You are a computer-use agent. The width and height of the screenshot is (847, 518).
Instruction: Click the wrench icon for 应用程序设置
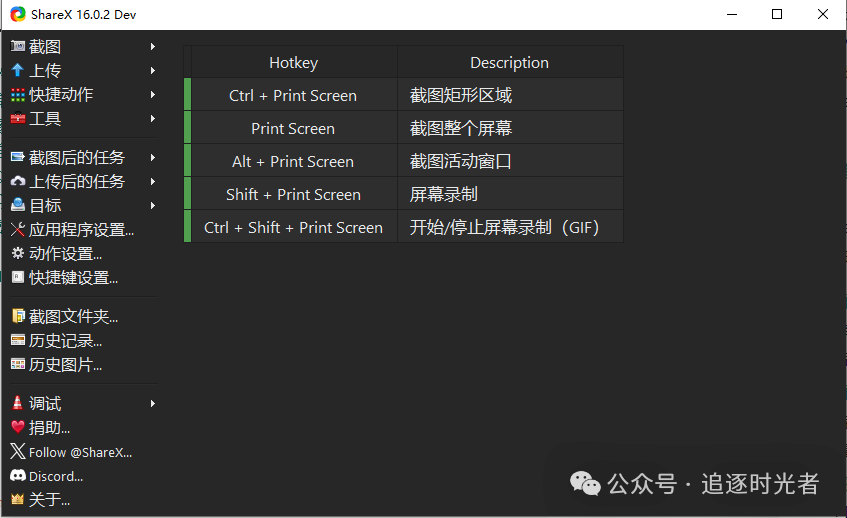pyautogui.click(x=18, y=230)
